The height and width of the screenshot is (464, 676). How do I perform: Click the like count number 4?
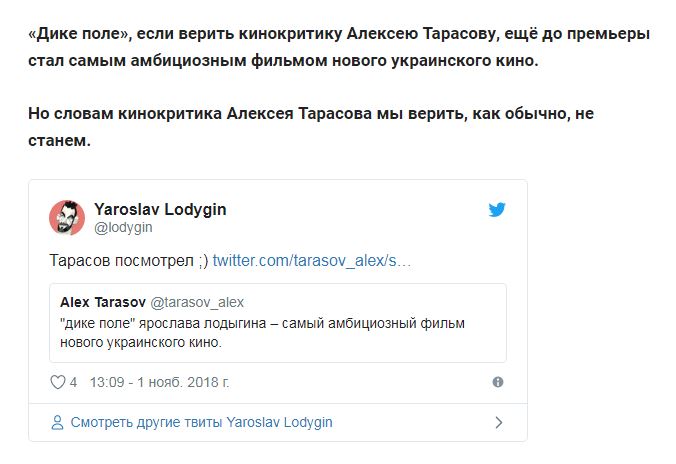[x=73, y=382]
